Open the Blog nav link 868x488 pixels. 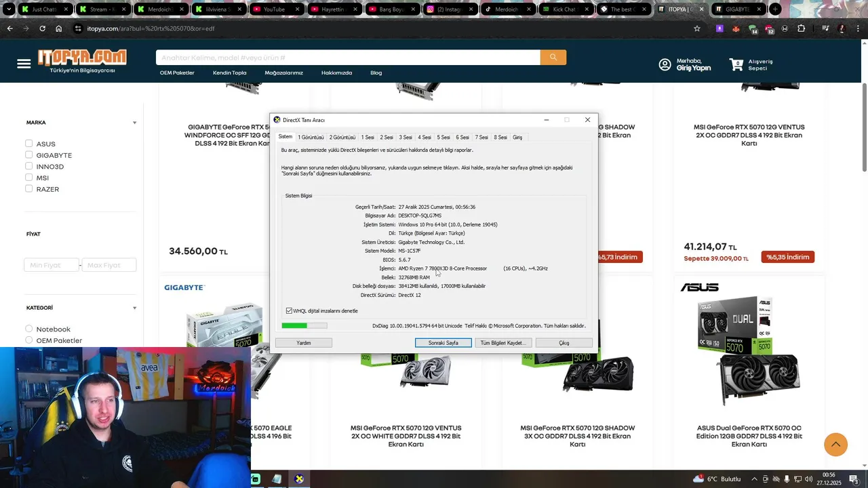coord(376,73)
